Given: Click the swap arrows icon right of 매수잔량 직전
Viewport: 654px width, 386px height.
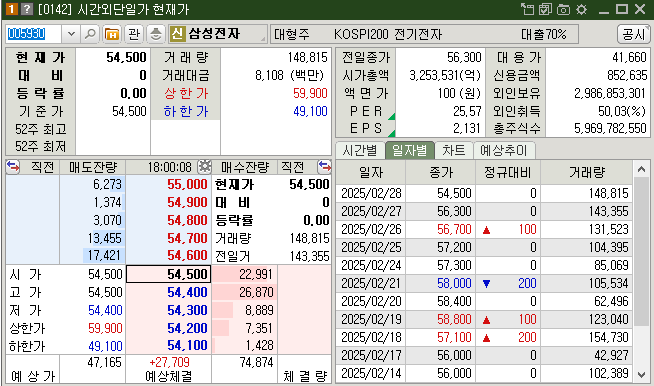Looking at the screenshot, I should click(324, 167).
